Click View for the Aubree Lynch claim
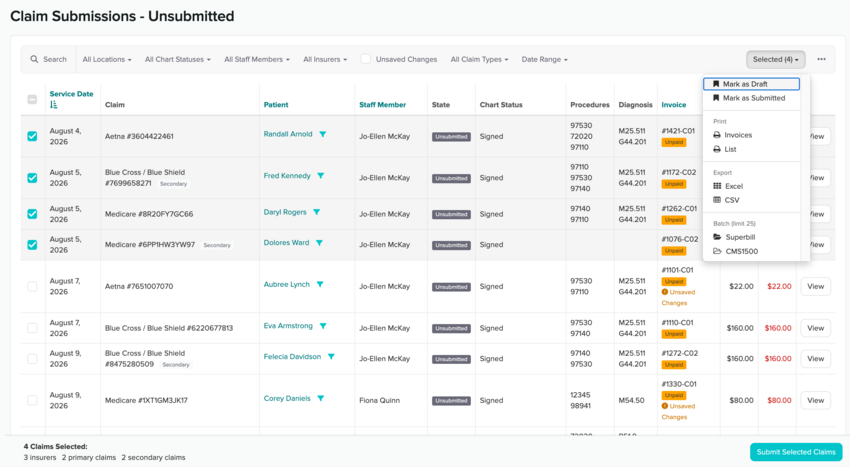The height and width of the screenshot is (467, 850). point(815,286)
